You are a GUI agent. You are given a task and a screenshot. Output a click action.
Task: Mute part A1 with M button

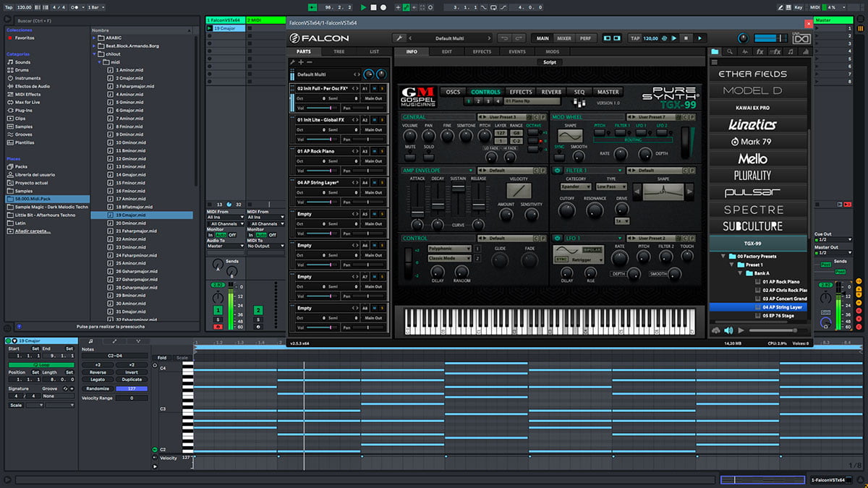375,88
